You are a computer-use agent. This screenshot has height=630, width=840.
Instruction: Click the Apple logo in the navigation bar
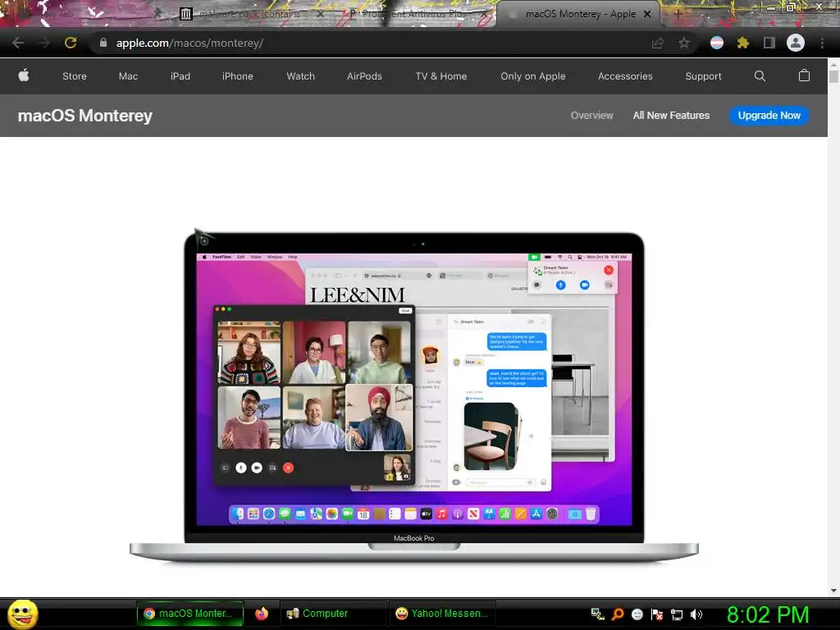click(x=24, y=76)
